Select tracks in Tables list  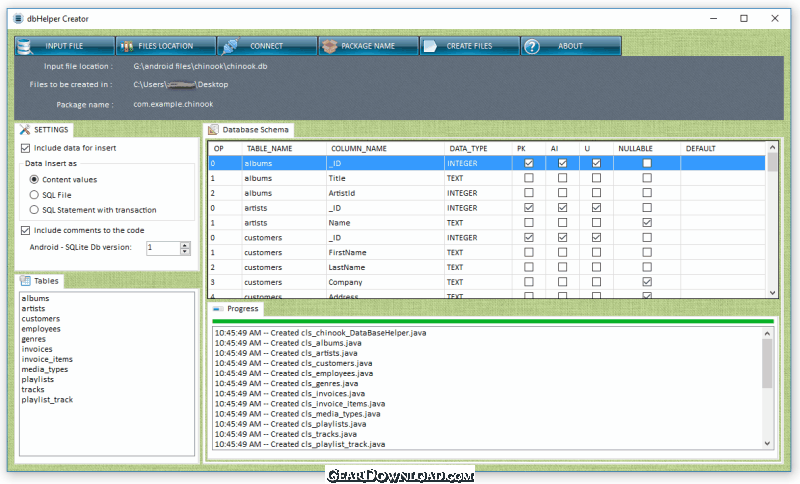33,390
